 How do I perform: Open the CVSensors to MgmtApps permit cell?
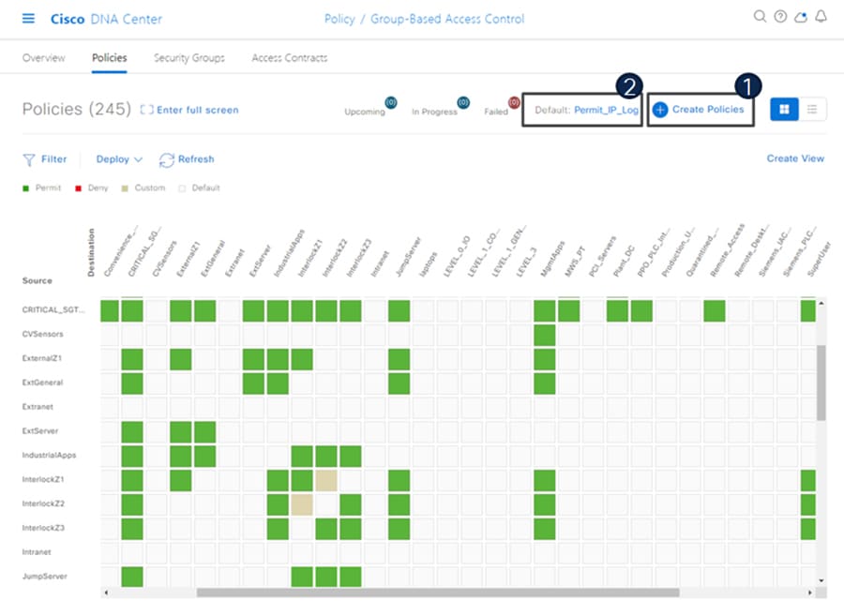click(544, 335)
